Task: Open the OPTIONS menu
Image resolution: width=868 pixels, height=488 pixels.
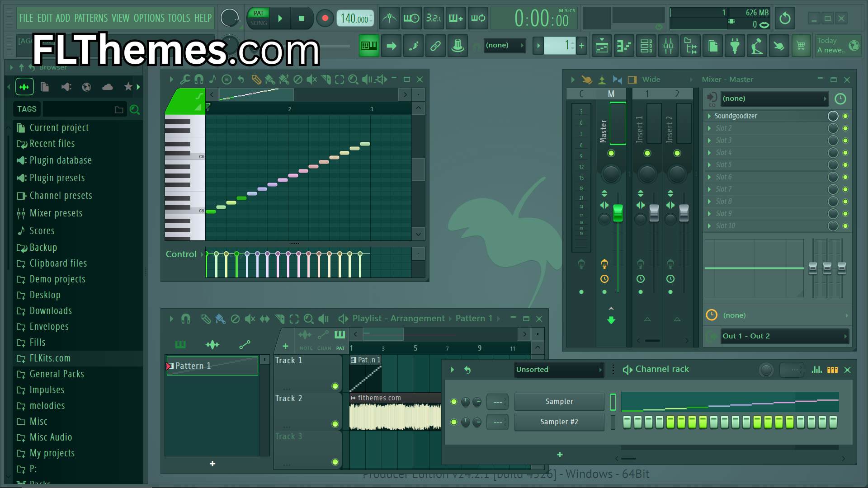Action: tap(149, 18)
